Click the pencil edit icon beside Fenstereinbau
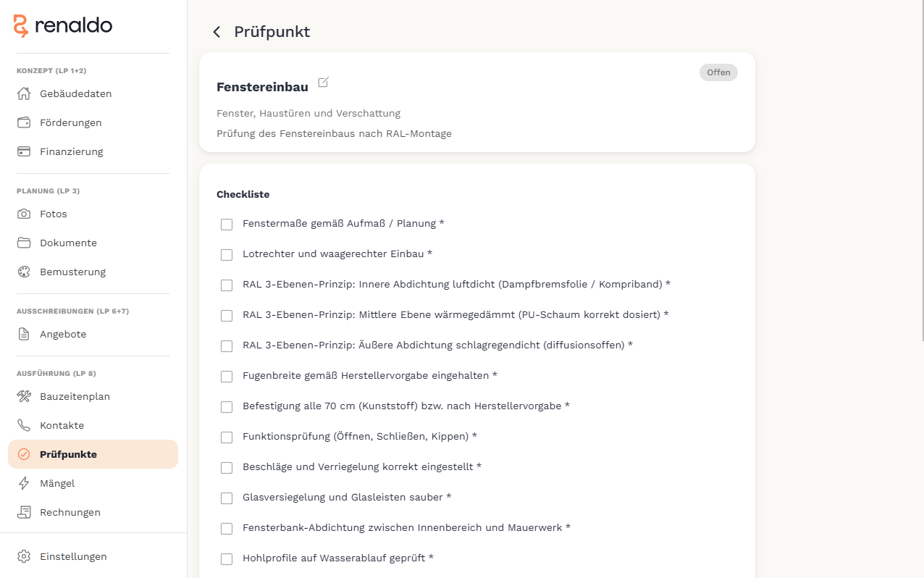 [323, 83]
